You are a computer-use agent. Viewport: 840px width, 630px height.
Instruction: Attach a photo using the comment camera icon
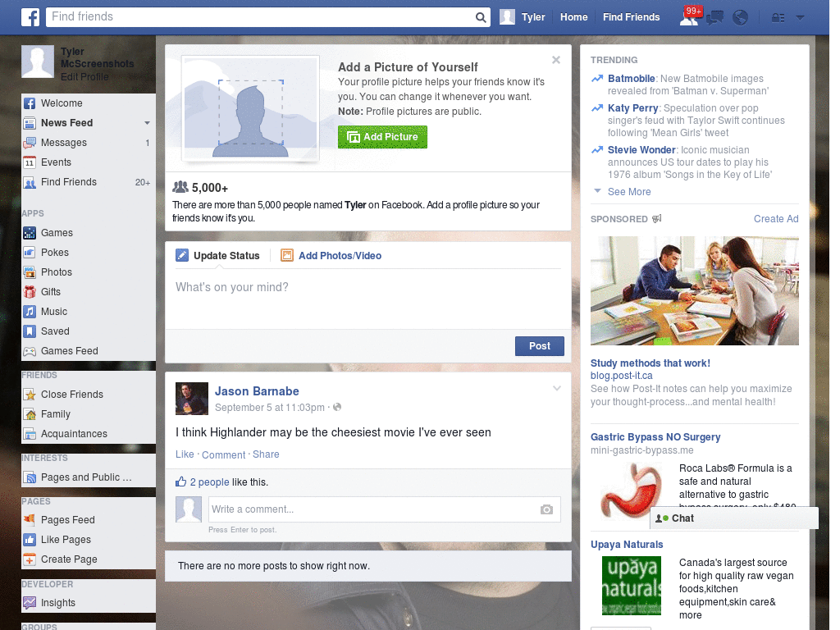tap(546, 509)
